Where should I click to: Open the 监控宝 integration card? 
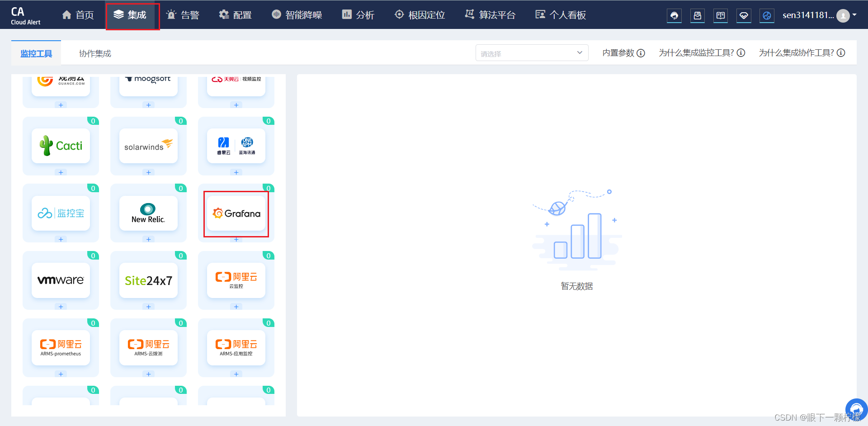coord(61,213)
